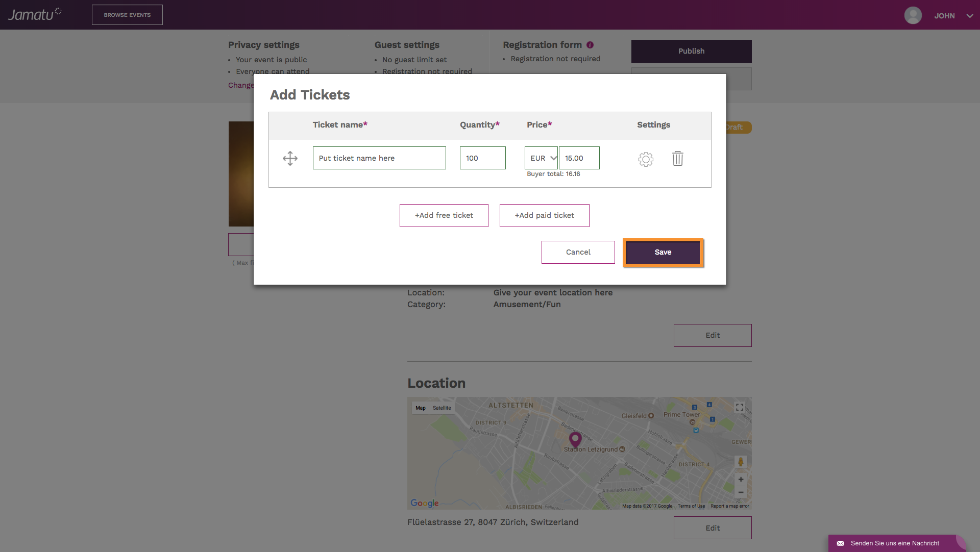Toggle map fullscreen icon

click(740, 407)
